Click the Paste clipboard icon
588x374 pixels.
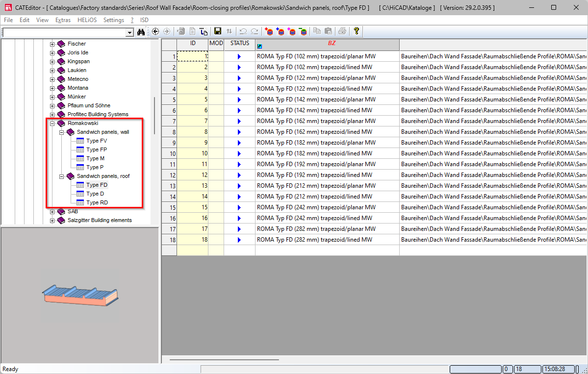pos(328,31)
